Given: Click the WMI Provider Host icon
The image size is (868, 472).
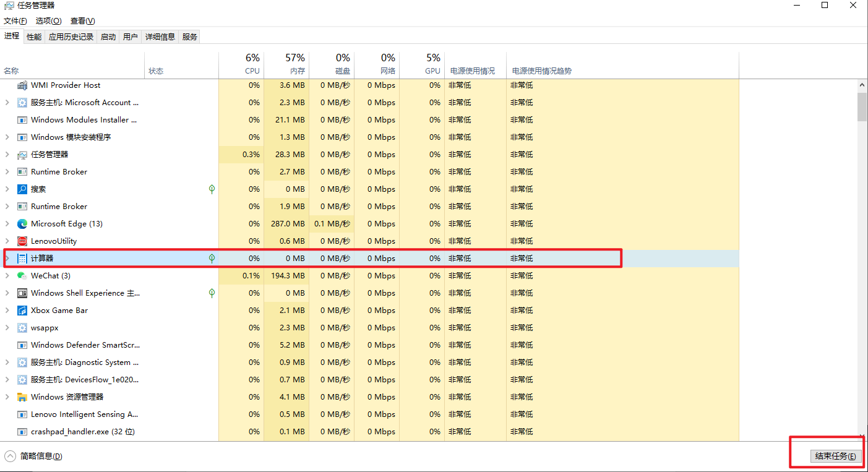Looking at the screenshot, I should click(x=22, y=85).
